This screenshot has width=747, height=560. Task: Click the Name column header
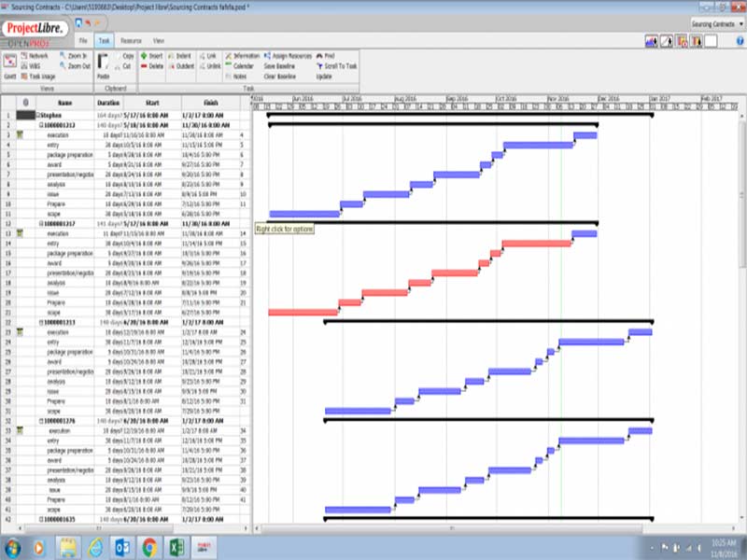64,103
